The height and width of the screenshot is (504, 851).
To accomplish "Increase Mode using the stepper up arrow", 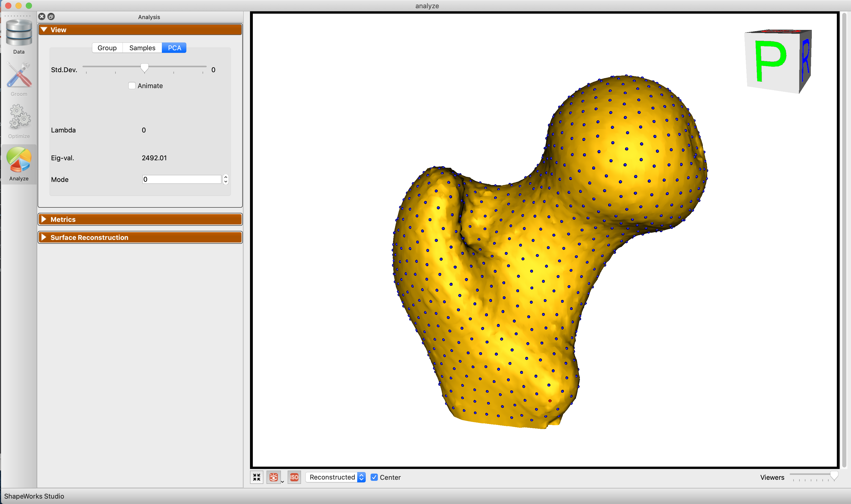I will click(x=226, y=177).
